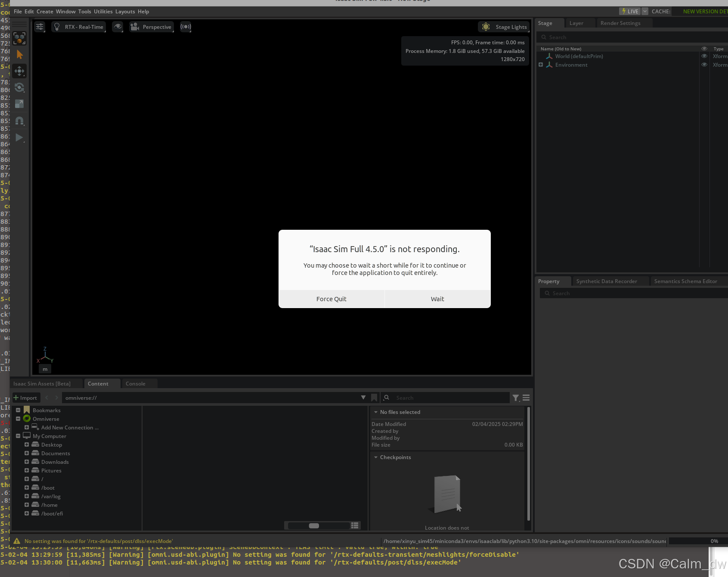Choose the arrow Select tool
This screenshot has height=577, width=728.
[x=19, y=55]
